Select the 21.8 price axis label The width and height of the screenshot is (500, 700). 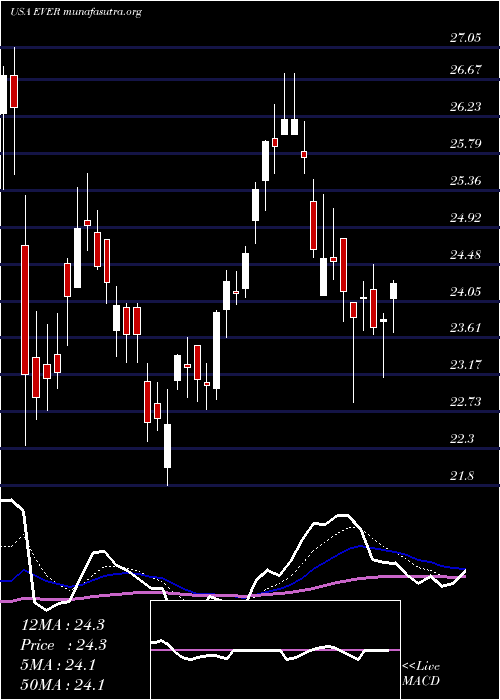point(462,476)
